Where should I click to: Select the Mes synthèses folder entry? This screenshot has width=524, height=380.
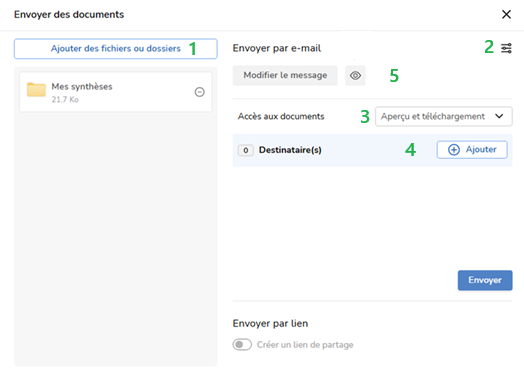[116, 92]
